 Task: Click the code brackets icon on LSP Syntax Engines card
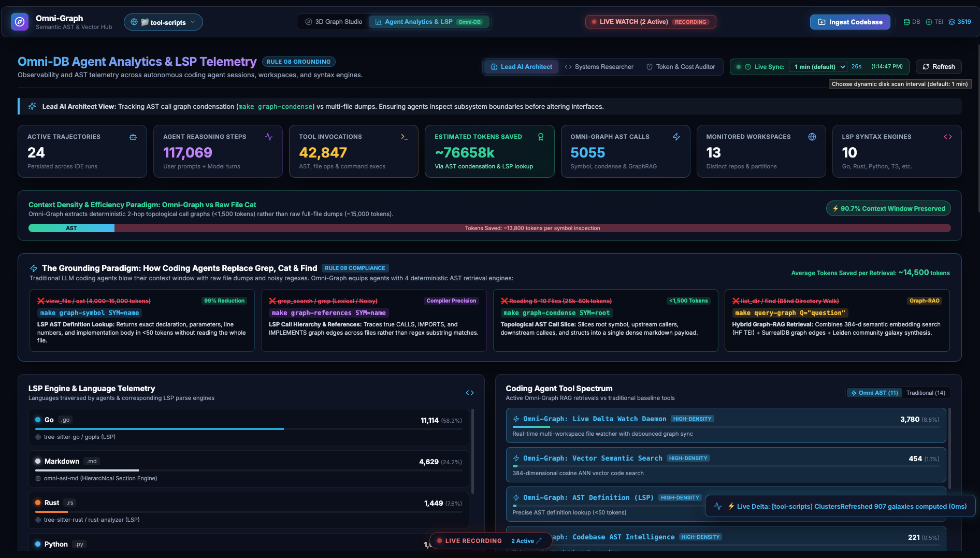[x=948, y=137]
